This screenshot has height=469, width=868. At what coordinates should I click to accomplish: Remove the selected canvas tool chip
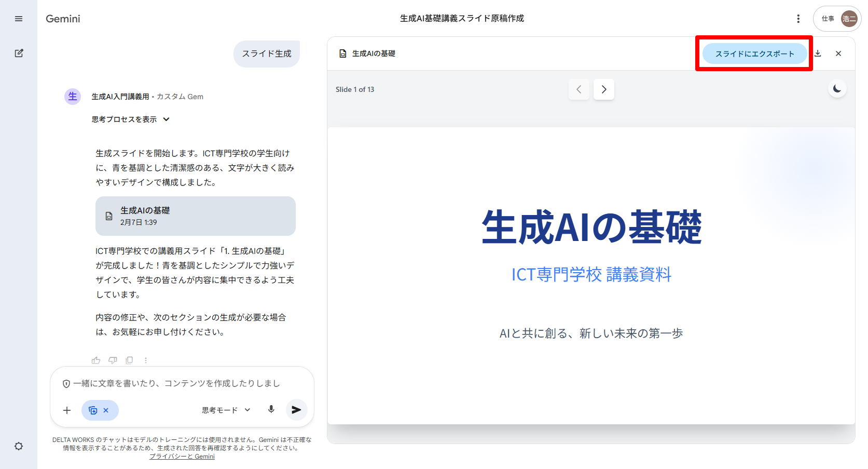(106, 410)
